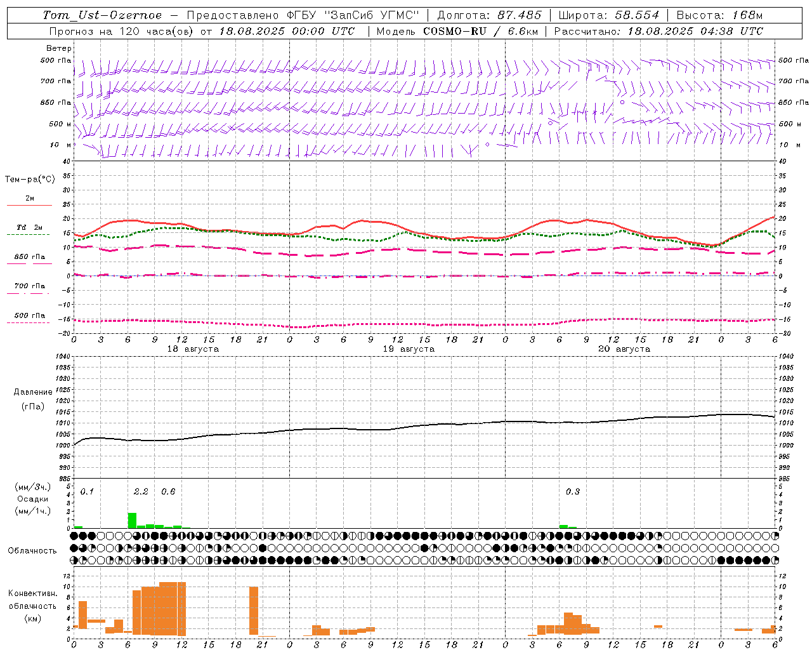Select the latitude text Широта: 58.554
812x650 pixels.
pos(609,15)
